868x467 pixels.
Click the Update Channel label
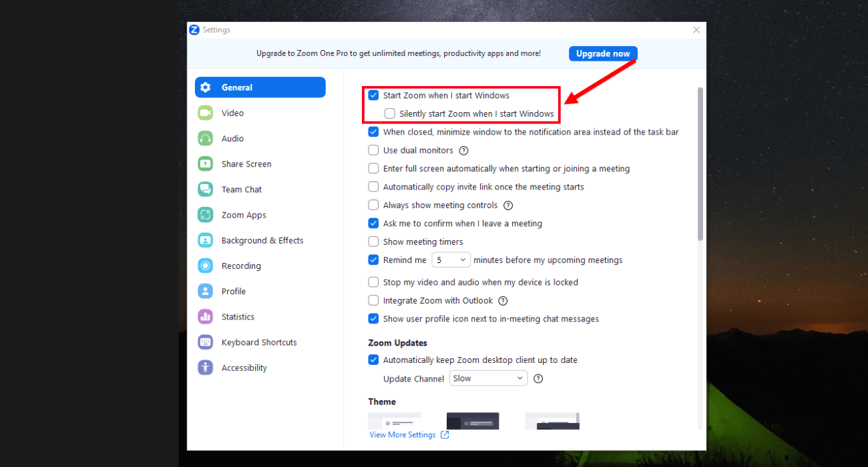point(413,379)
